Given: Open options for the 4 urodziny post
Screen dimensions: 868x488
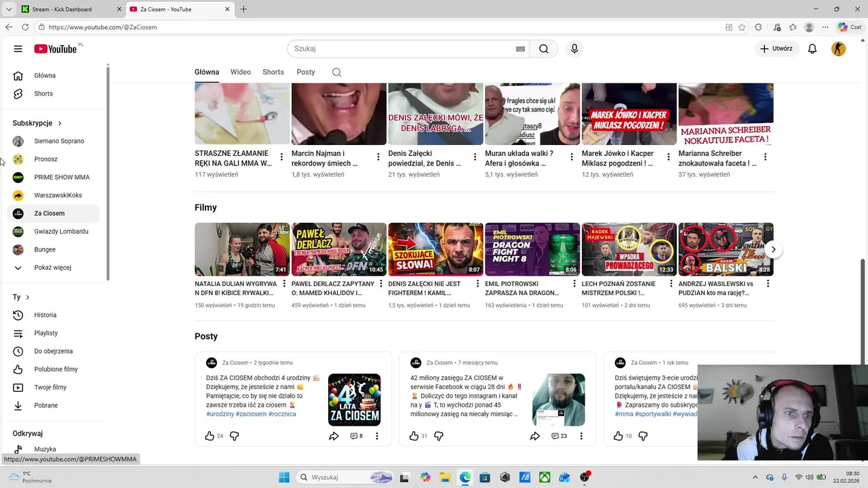Looking at the screenshot, I should (377, 436).
